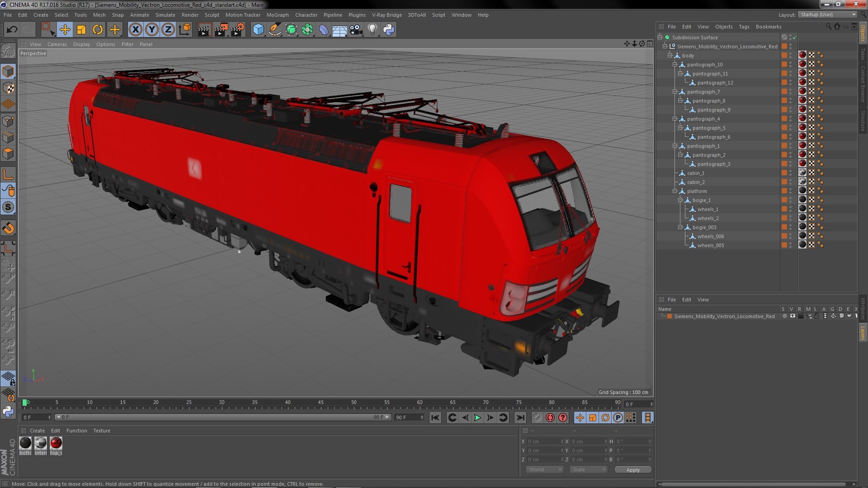Select the Move tool in top toolbar
Screen dimensions: 868x488
point(65,30)
